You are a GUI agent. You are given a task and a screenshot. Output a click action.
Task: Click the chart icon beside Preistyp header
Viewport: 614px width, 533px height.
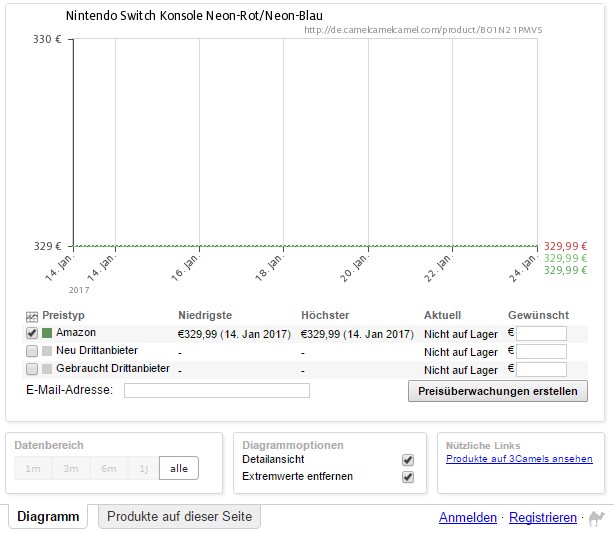32,316
